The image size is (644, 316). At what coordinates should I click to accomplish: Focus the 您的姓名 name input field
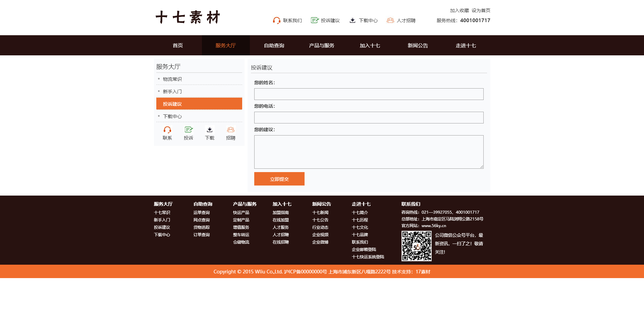click(x=369, y=94)
